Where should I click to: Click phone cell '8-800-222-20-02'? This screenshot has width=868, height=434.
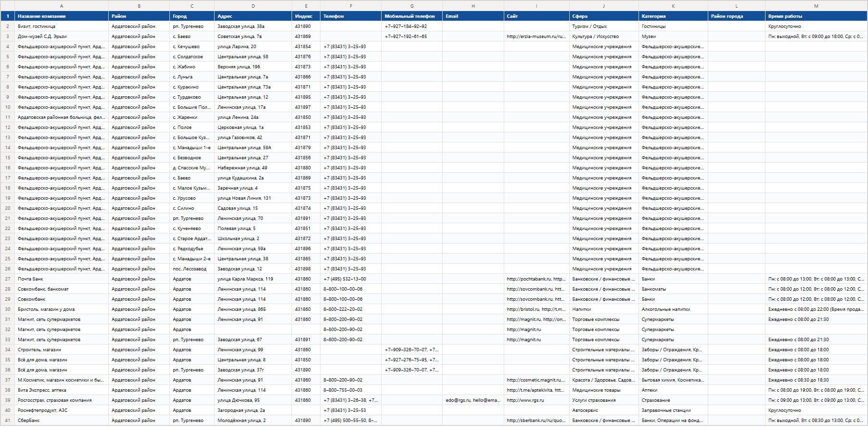tap(351, 309)
